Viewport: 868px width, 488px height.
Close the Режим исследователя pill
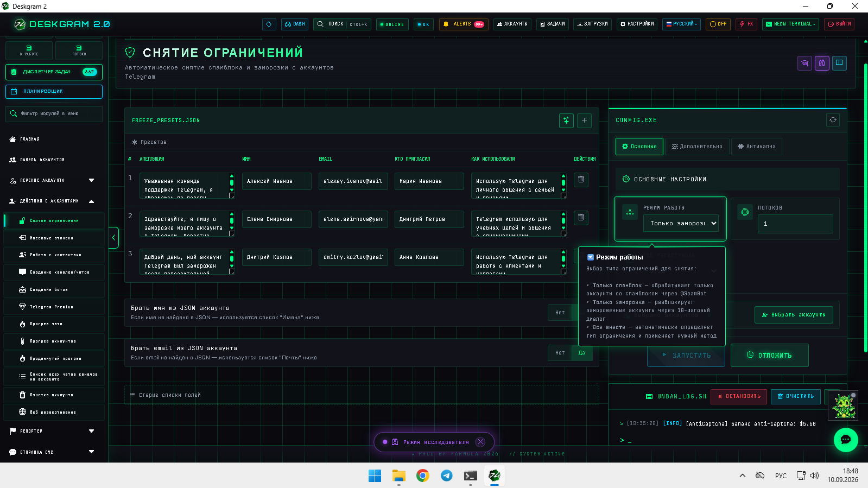click(480, 442)
